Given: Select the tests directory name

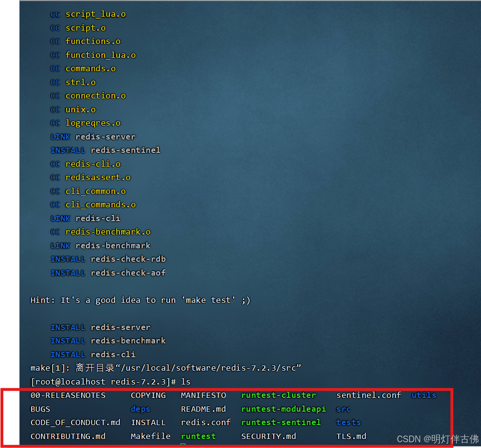Looking at the screenshot, I should (x=349, y=423).
